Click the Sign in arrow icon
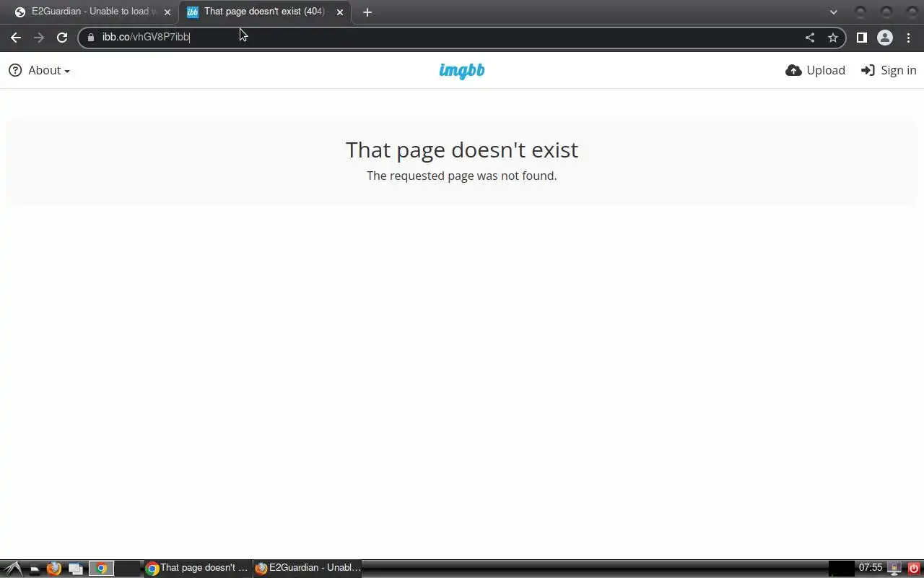The width and height of the screenshot is (924, 578). pos(868,70)
